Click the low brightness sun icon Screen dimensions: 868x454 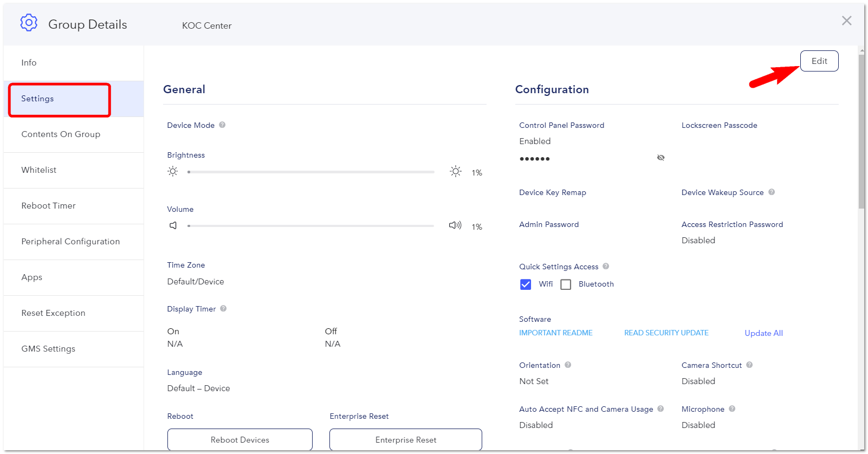[x=173, y=171]
